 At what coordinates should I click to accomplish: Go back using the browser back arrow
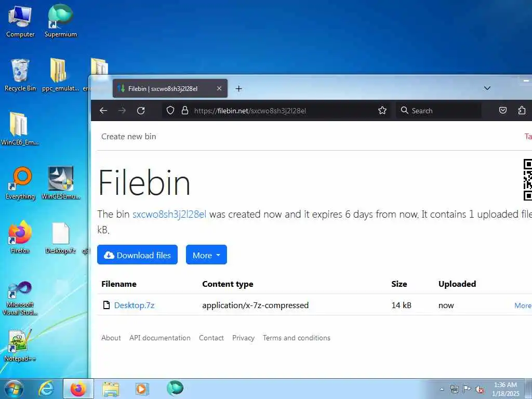[103, 110]
